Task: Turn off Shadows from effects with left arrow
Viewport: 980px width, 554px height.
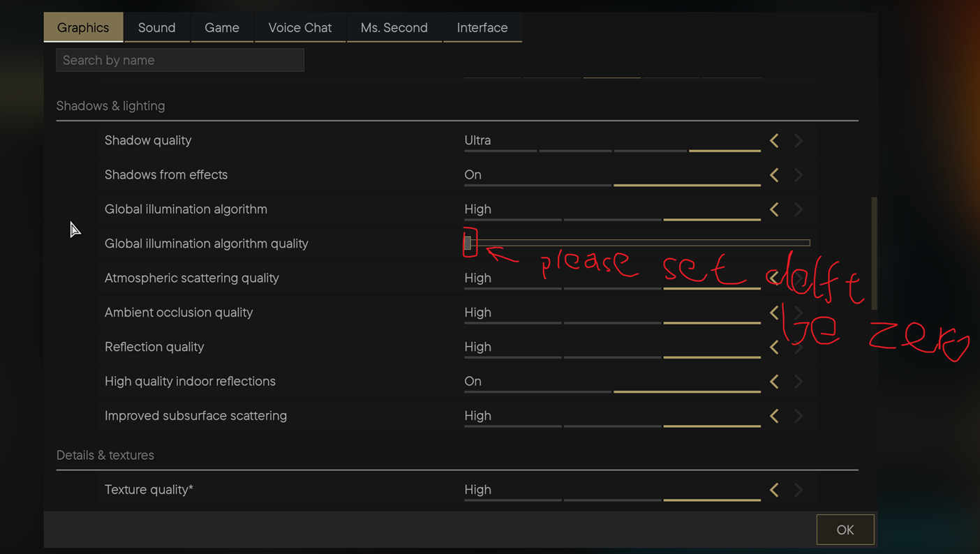Action: point(773,174)
